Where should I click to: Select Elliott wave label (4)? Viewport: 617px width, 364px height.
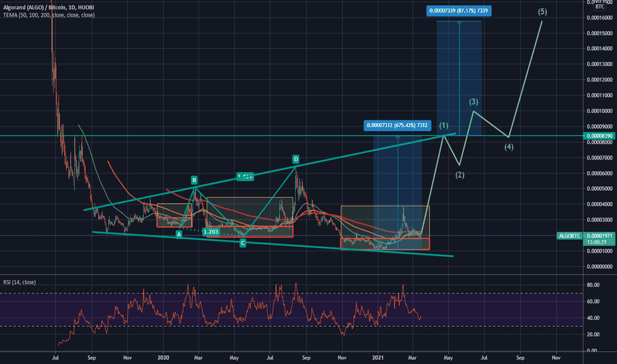(x=509, y=147)
